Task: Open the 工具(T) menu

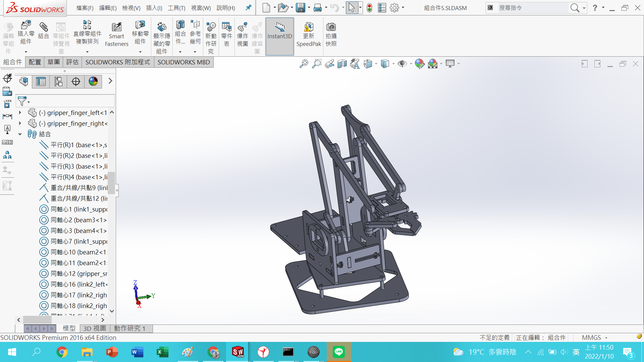Action: (x=177, y=8)
